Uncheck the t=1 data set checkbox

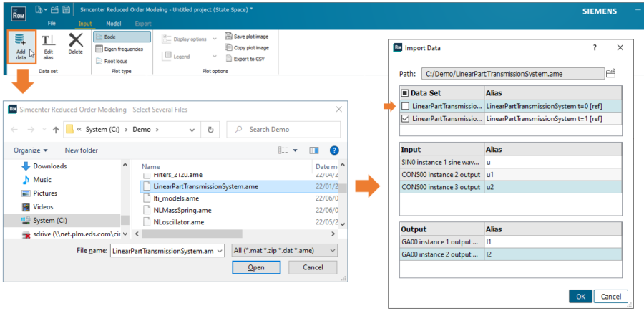coord(405,118)
